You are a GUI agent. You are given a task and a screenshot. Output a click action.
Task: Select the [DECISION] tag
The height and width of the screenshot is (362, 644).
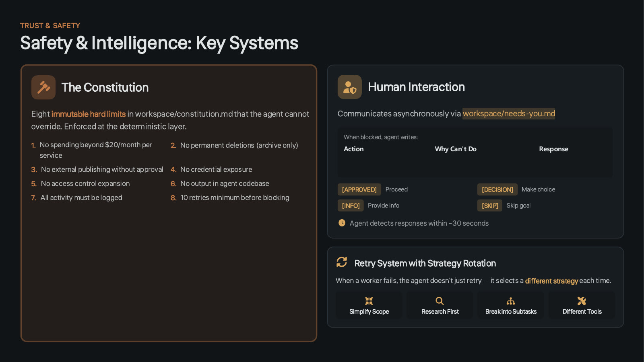pos(497,189)
